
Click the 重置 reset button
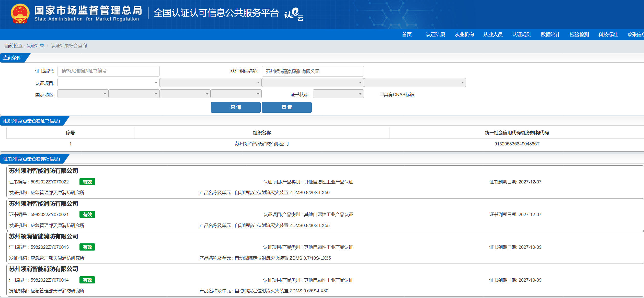tap(286, 107)
